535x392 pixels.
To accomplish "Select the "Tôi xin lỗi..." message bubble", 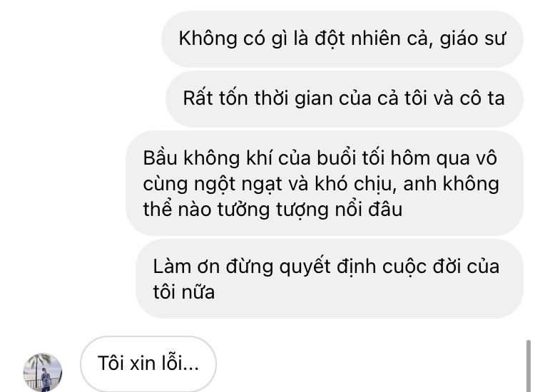I will [148, 363].
